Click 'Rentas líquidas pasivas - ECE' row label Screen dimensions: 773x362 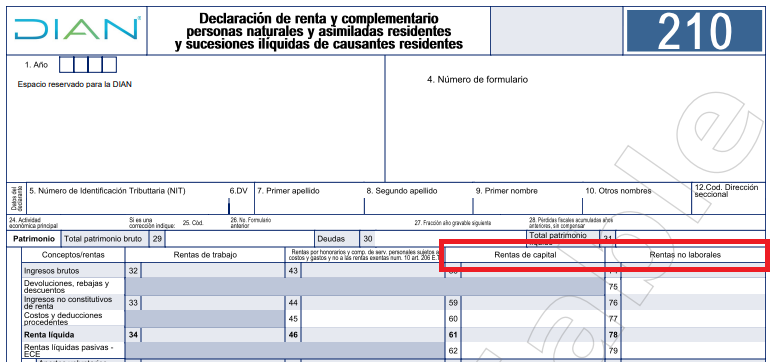[x=69, y=350]
